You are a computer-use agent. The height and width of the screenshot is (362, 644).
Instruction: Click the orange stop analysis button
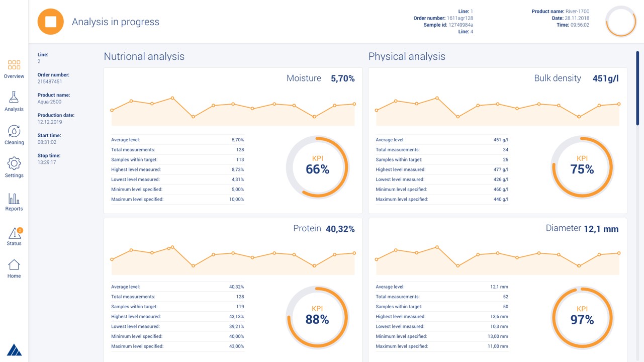pos(51,22)
